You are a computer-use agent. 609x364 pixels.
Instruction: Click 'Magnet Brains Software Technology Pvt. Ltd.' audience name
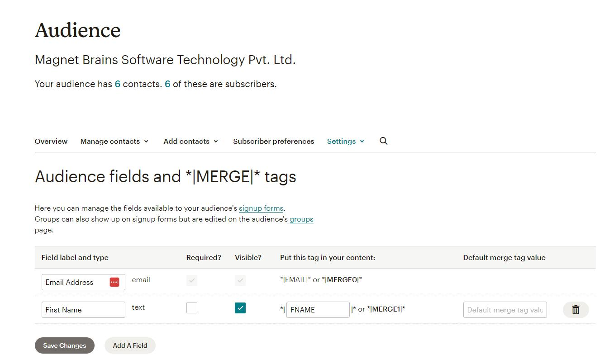(x=165, y=60)
